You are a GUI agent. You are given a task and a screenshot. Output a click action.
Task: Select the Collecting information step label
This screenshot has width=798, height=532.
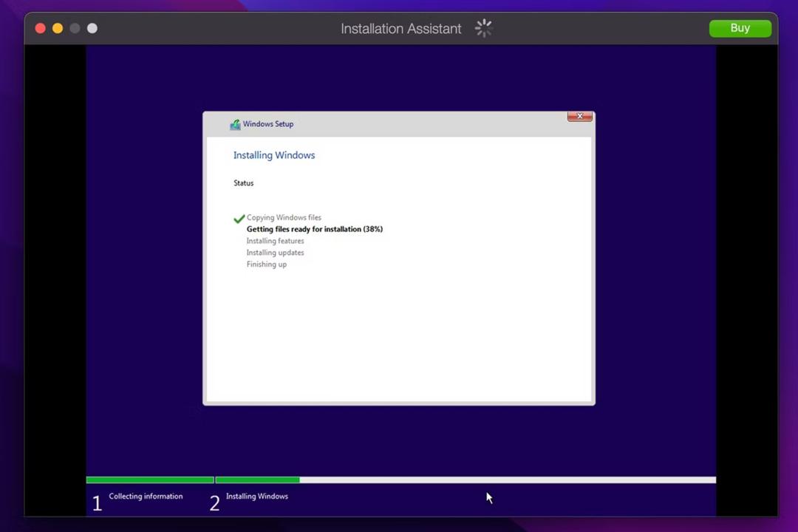coord(146,497)
